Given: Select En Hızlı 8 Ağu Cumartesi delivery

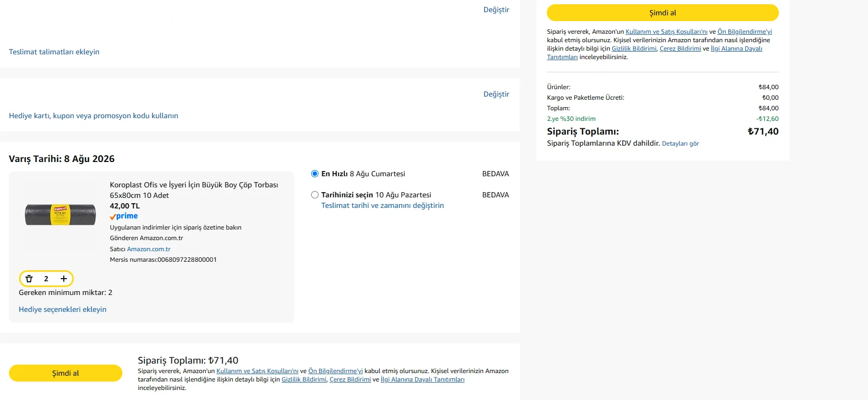Looking at the screenshot, I should tap(315, 174).
